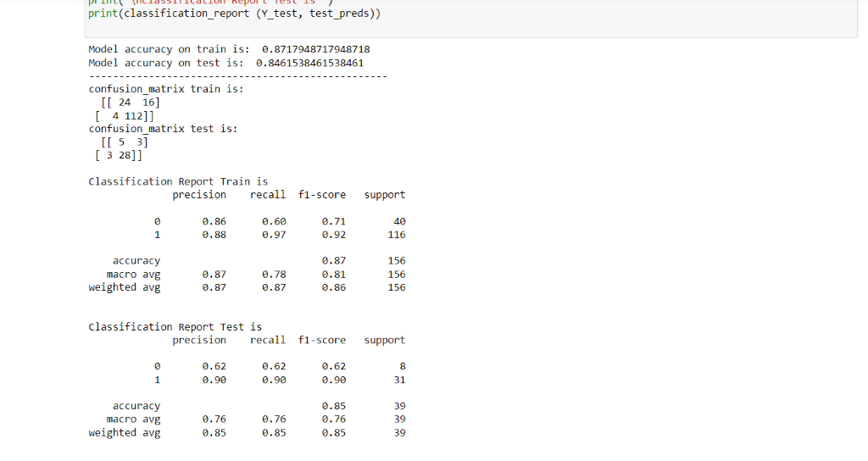Click the support value 116 in train report
The image size is (868, 461).
396,235
